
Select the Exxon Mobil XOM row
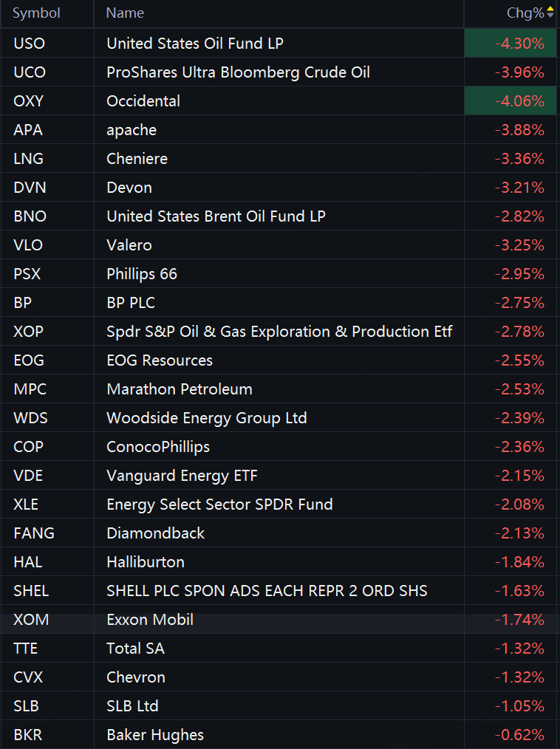pos(279,619)
